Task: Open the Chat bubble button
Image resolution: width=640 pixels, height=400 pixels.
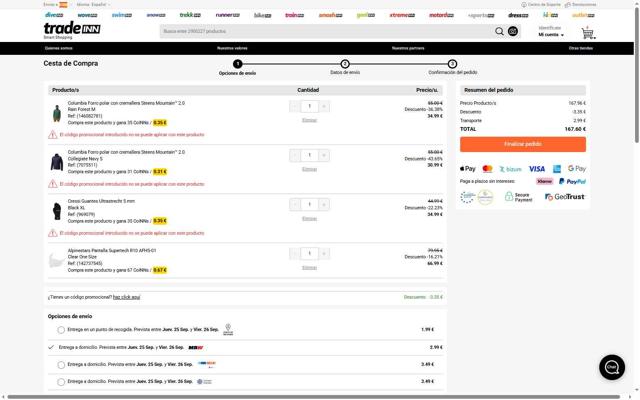Action: point(612,367)
